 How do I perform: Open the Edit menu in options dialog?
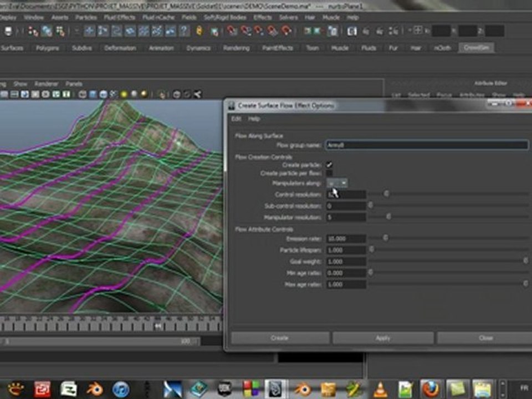click(236, 119)
